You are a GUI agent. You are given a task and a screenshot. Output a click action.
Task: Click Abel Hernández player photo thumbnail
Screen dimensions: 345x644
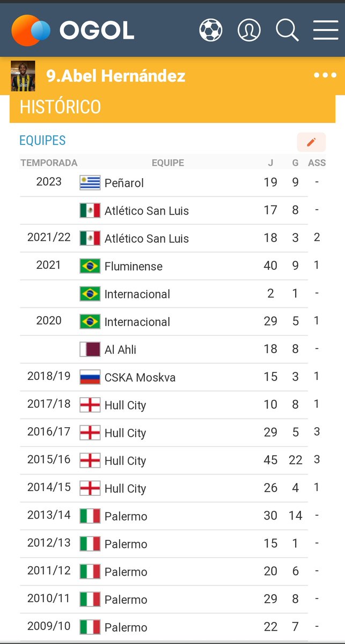coord(23,76)
